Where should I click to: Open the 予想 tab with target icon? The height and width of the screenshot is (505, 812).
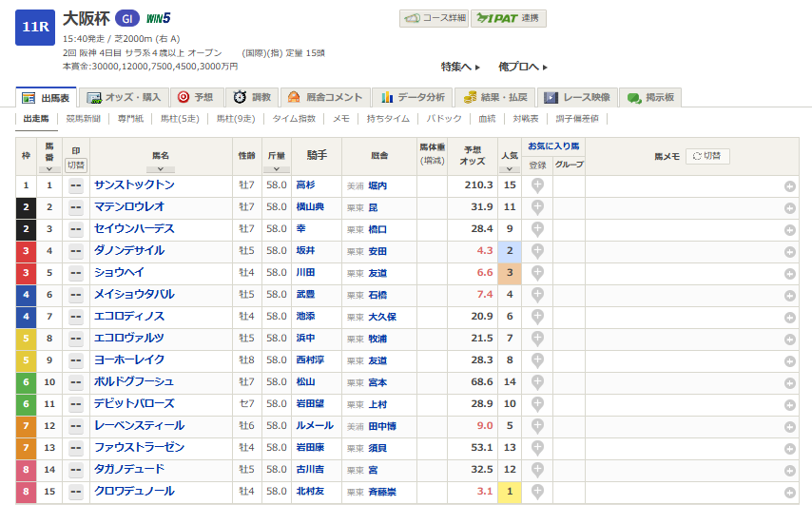pyautogui.click(x=197, y=97)
